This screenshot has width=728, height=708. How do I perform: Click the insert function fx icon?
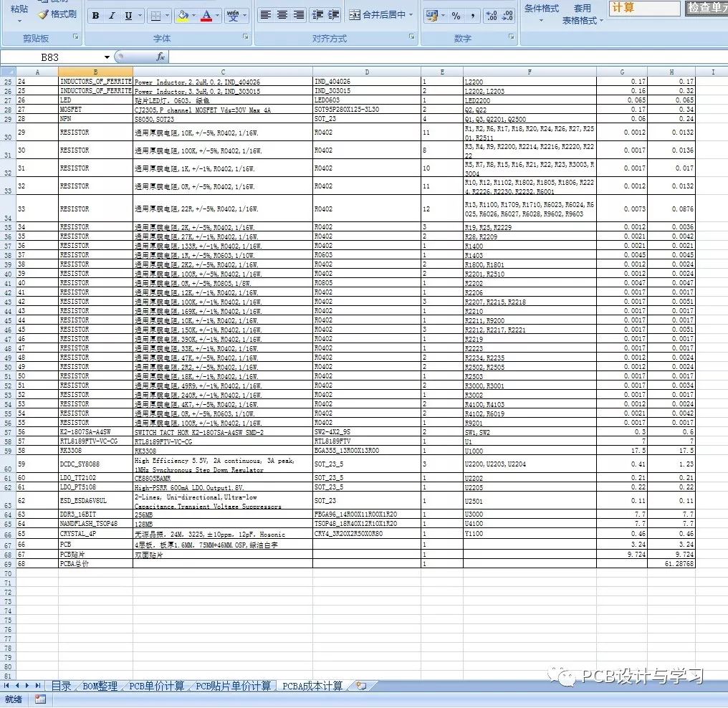[161, 57]
